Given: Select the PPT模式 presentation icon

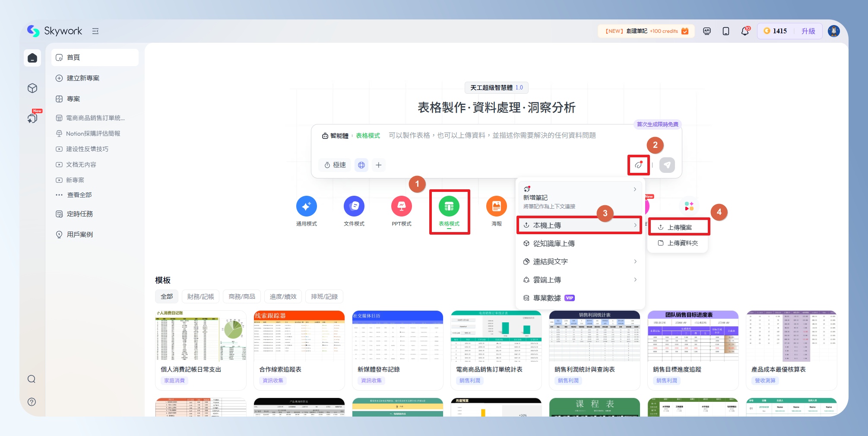Looking at the screenshot, I should point(401,207).
